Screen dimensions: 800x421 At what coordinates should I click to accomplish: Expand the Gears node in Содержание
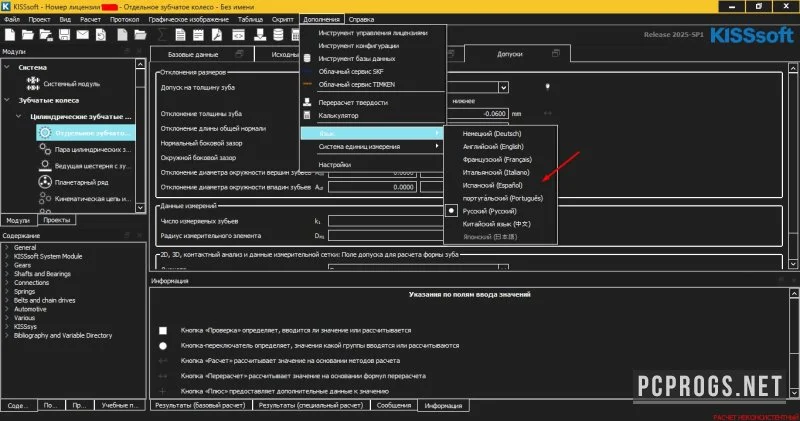click(7, 265)
